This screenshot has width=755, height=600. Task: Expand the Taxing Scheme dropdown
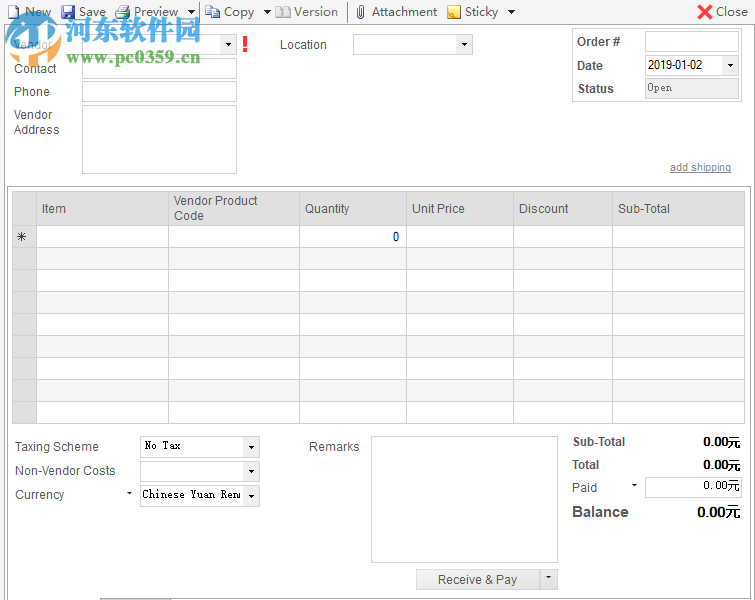[251, 447]
